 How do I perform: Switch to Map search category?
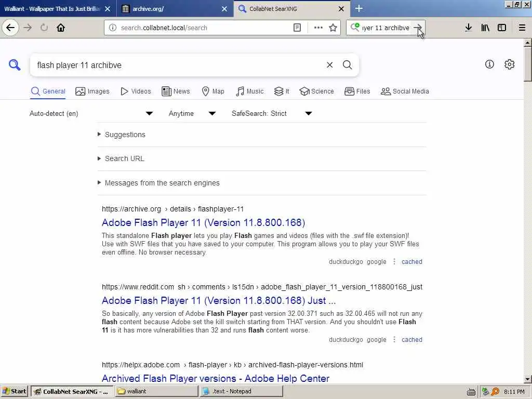(x=213, y=91)
